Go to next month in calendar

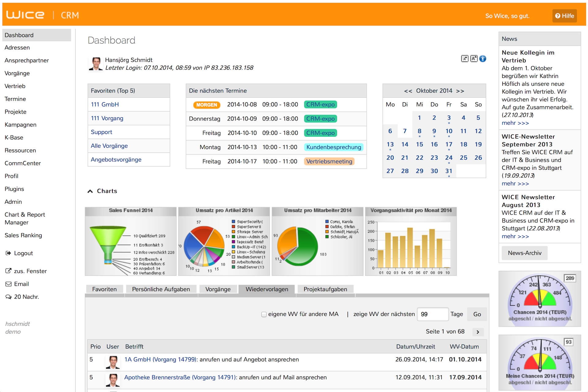tap(460, 91)
